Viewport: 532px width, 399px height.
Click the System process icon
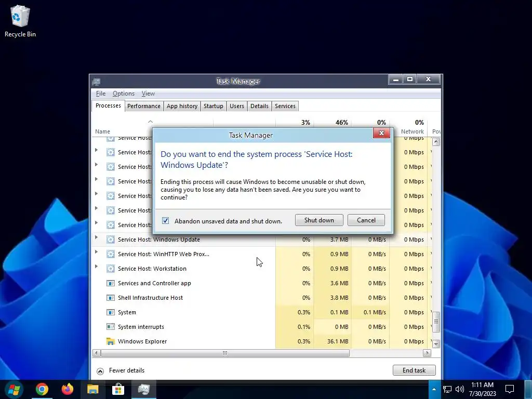point(111,312)
